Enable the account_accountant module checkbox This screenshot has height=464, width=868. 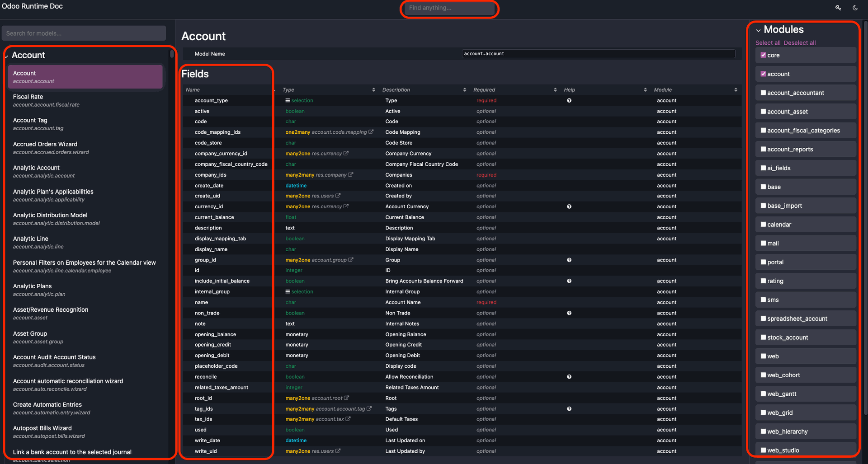763,93
